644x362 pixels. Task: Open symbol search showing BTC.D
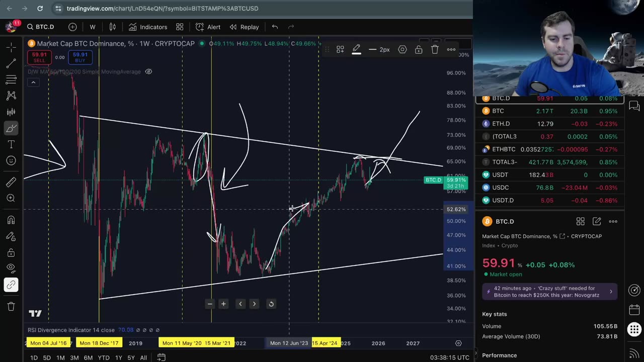pos(41,27)
